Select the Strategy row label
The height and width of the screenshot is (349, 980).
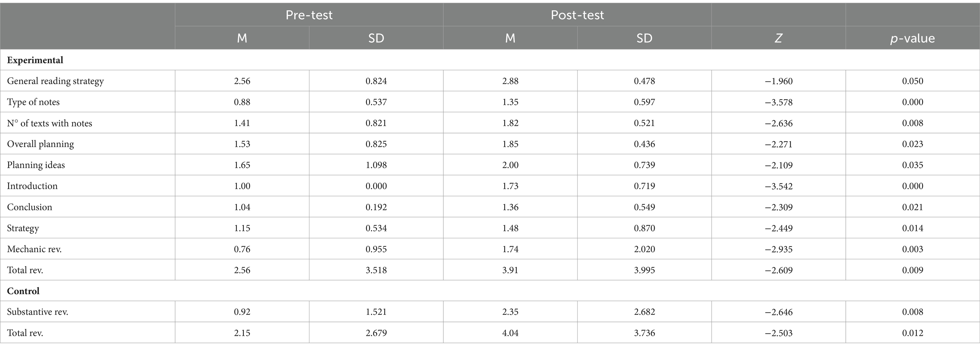tap(23, 228)
